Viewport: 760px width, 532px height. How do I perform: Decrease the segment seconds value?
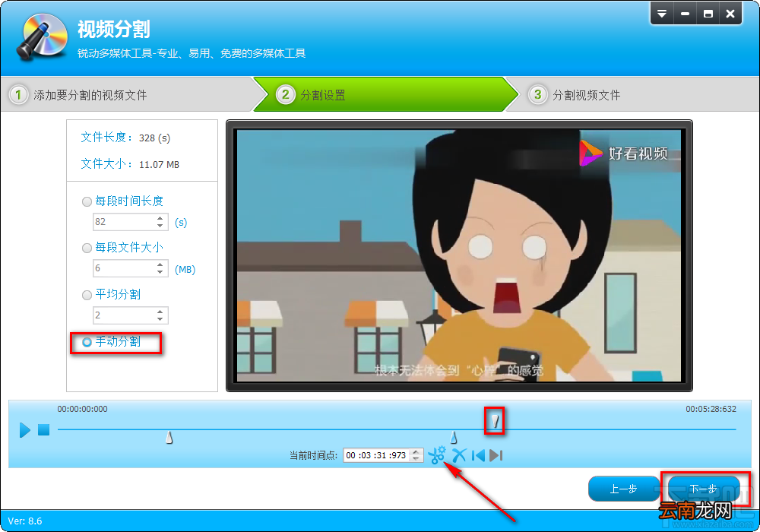(160, 225)
